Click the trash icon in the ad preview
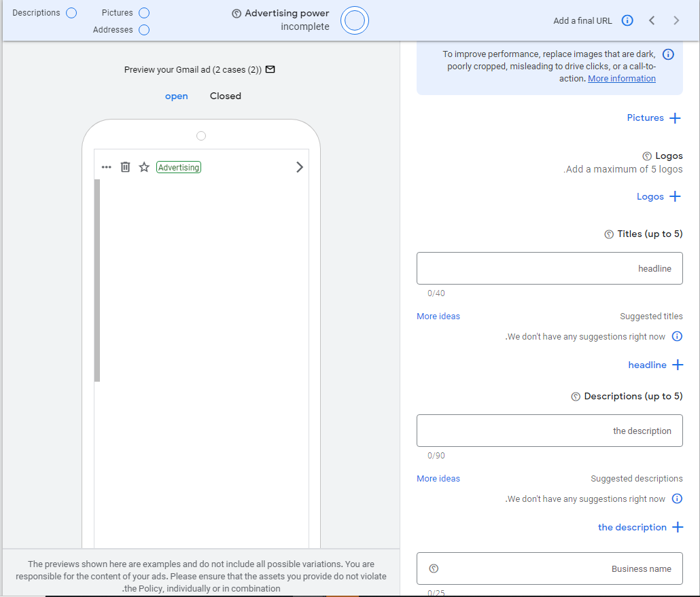 126,167
